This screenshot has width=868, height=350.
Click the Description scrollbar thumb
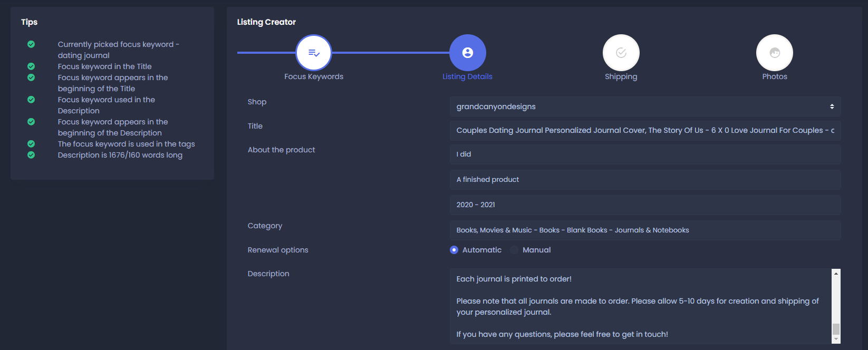pos(836,329)
